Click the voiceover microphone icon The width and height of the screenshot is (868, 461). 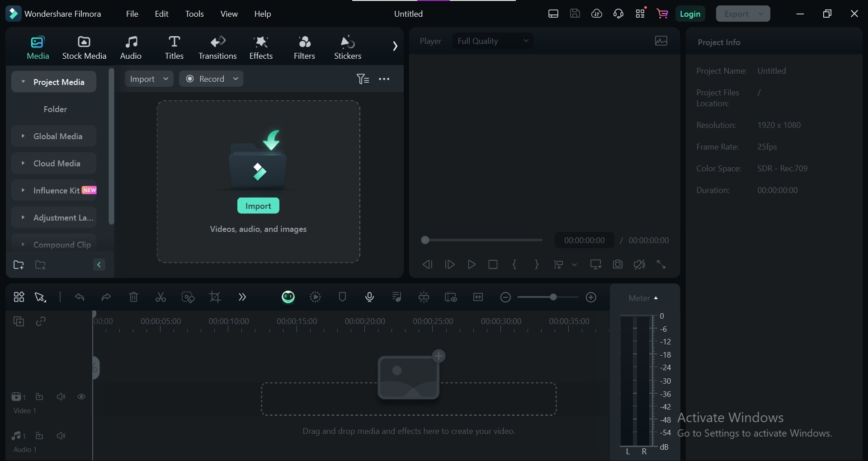(369, 297)
